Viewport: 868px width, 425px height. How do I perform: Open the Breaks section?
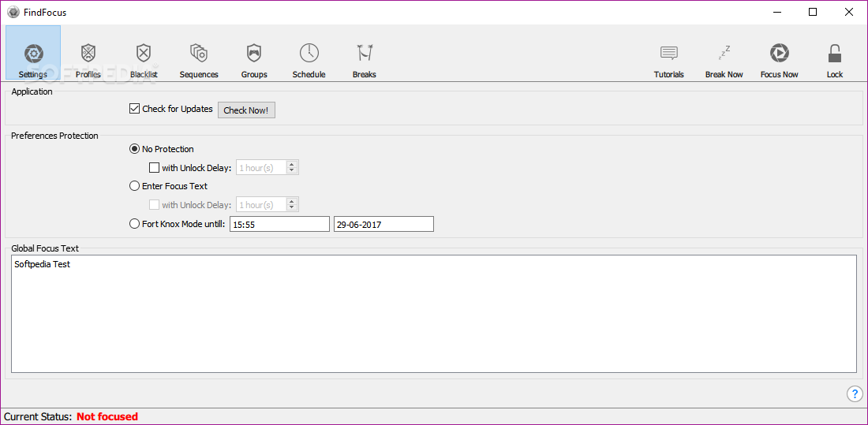[365, 61]
